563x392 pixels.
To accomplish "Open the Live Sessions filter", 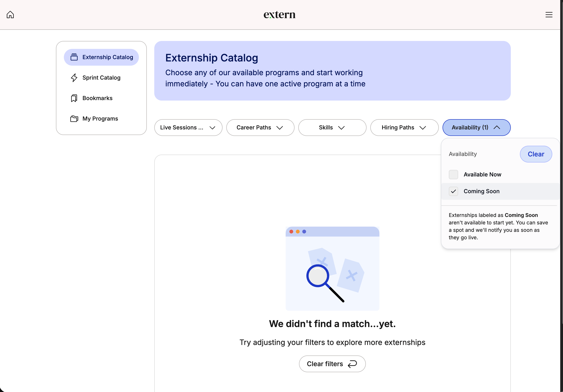I will tap(188, 127).
